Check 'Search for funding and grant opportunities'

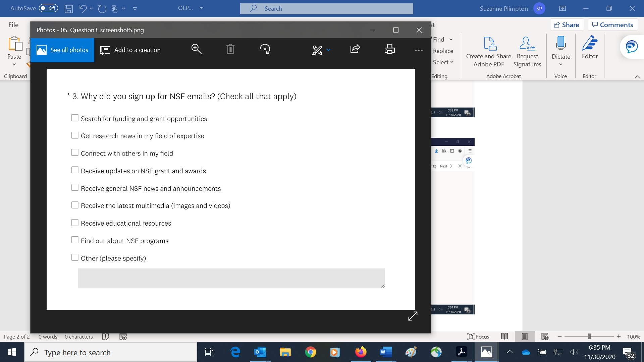click(x=75, y=118)
